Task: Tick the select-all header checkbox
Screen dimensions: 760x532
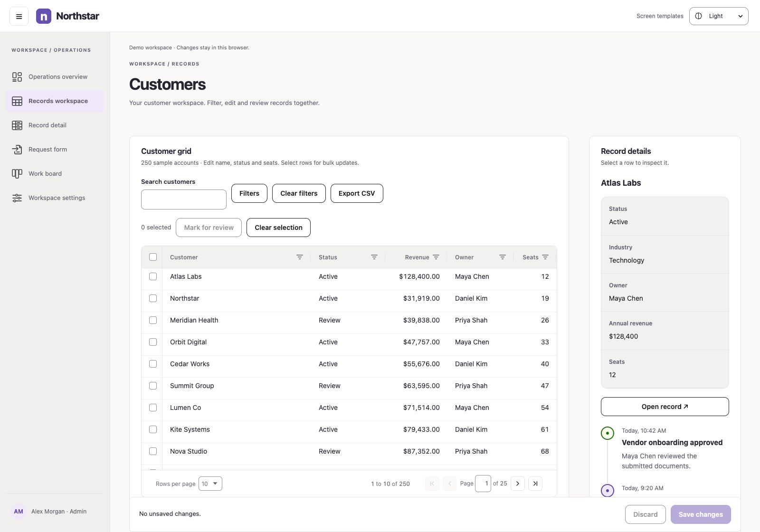Action: [153, 257]
